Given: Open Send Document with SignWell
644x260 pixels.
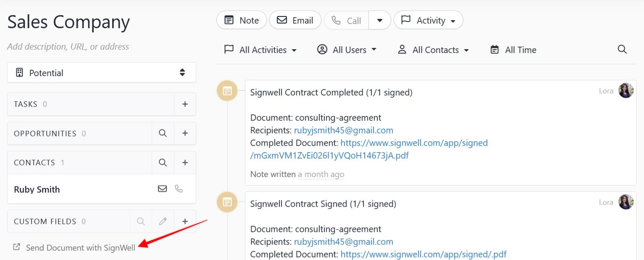Looking at the screenshot, I should [81, 247].
